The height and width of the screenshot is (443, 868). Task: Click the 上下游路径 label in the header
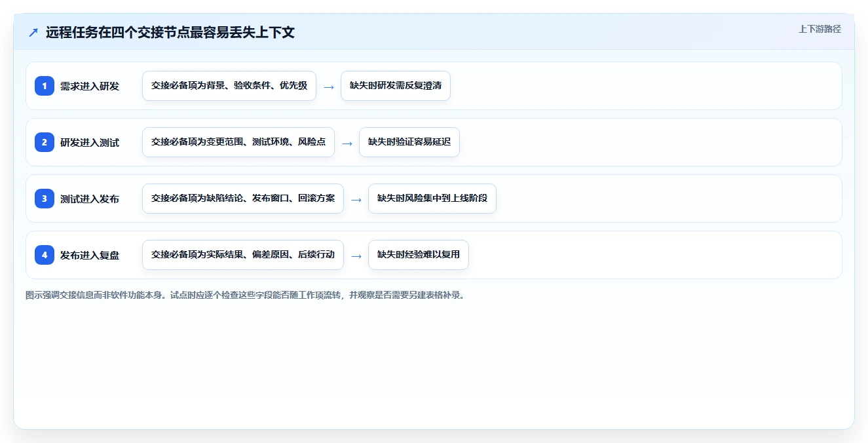tap(820, 29)
